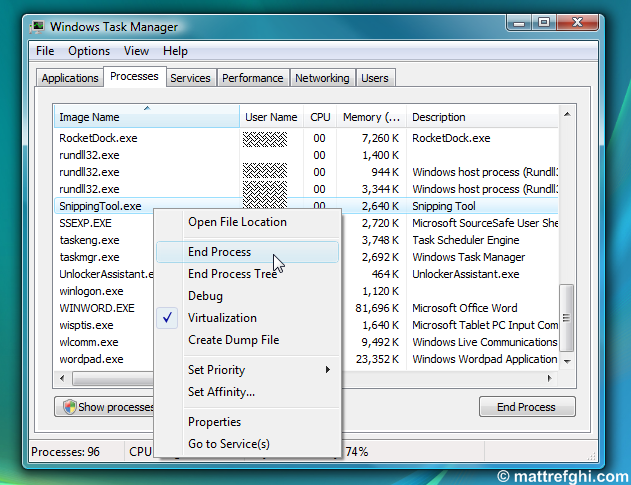Viewport: 631px width, 485px height.
Task: Open the Options menu
Action: [x=89, y=51]
